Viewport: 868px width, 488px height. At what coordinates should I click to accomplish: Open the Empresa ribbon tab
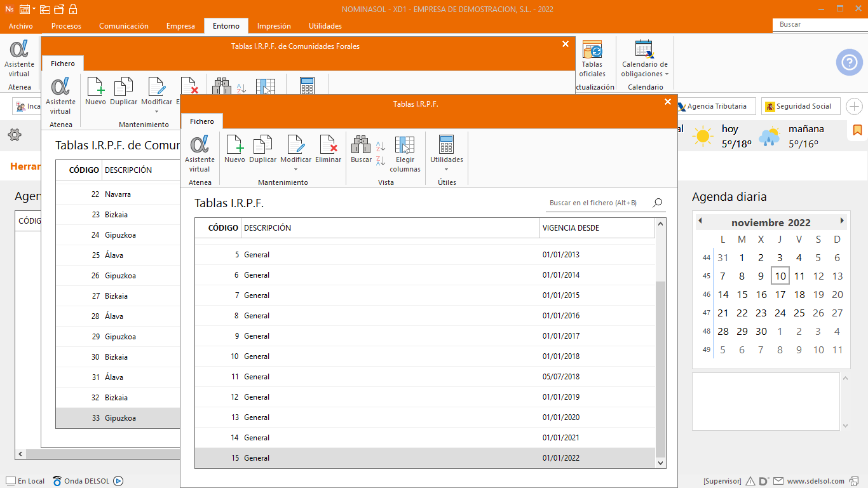(180, 26)
